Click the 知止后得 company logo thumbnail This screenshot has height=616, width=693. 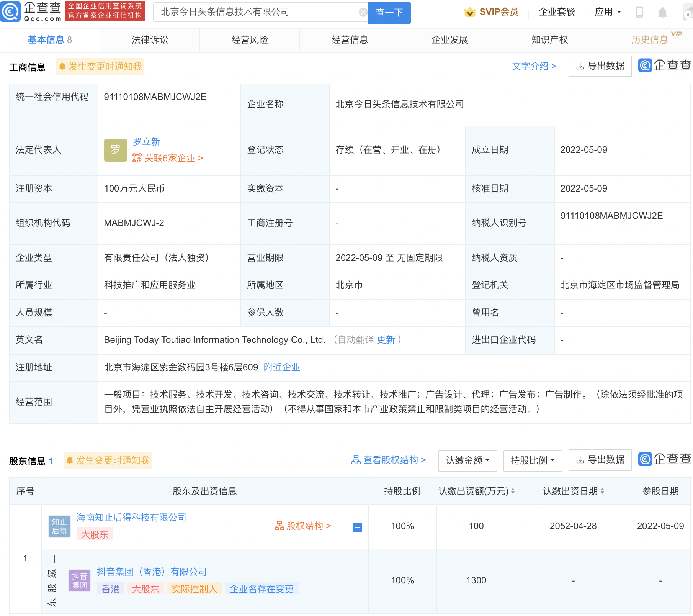click(59, 526)
